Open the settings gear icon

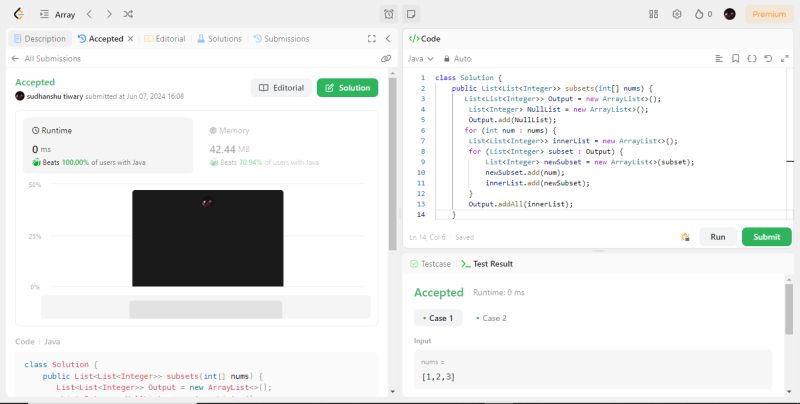point(677,14)
